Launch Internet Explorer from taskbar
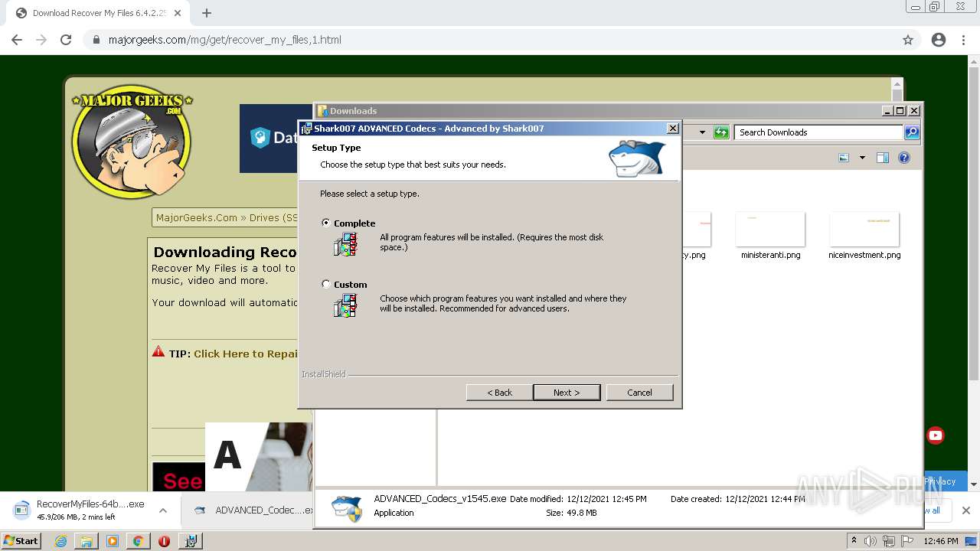This screenshot has width=980, height=551. click(x=60, y=540)
